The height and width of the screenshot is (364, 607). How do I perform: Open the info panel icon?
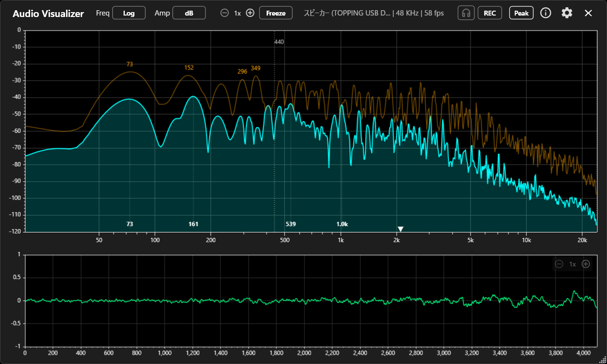pyautogui.click(x=546, y=13)
